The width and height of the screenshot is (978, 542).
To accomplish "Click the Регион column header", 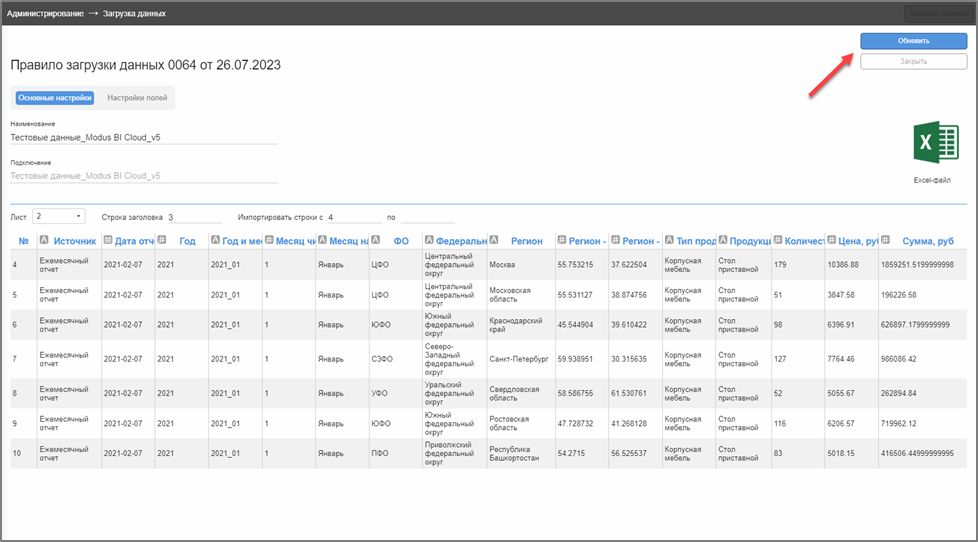I will point(526,241).
